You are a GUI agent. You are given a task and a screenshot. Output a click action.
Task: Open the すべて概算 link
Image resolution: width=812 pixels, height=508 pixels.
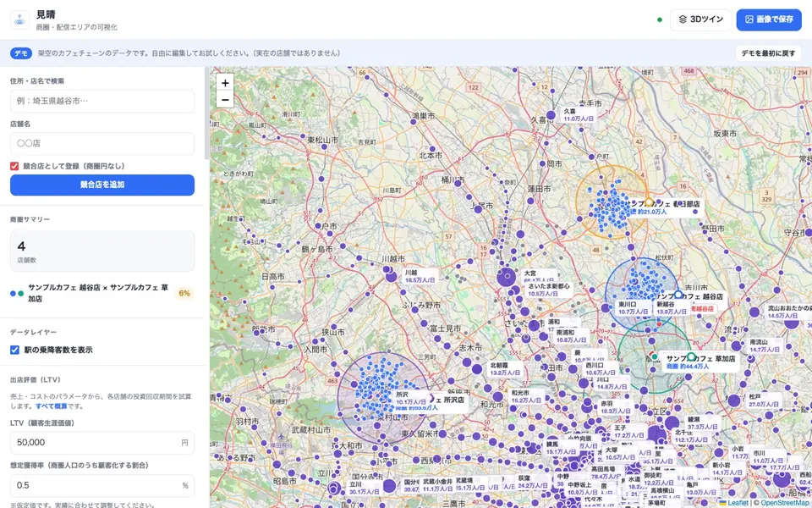click(52, 406)
